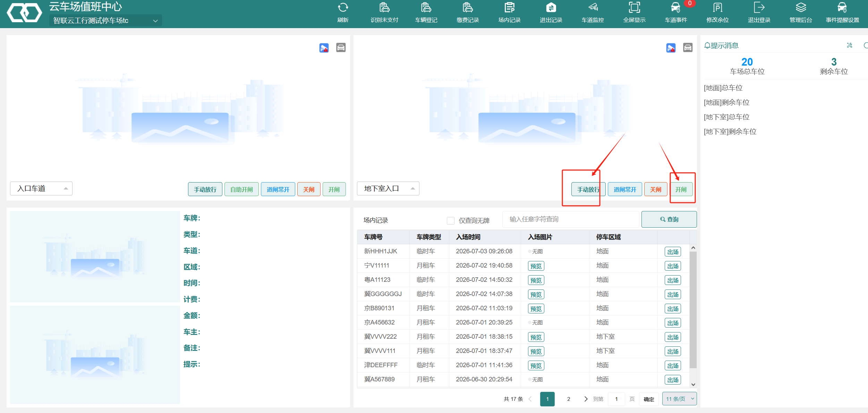Click 出场 for 冀GGGGGGJ row
The image size is (868, 413).
(x=673, y=294)
